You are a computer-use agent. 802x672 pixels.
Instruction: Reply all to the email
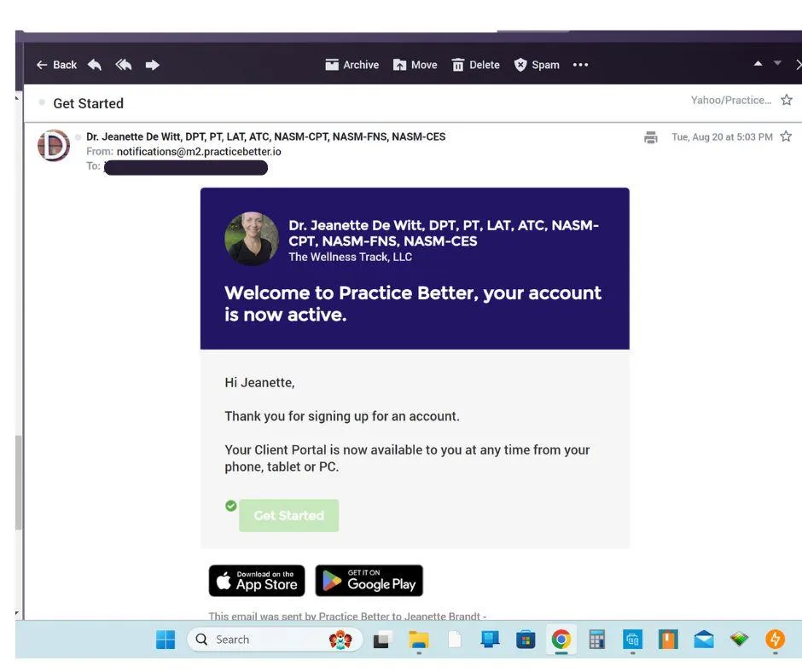click(123, 65)
